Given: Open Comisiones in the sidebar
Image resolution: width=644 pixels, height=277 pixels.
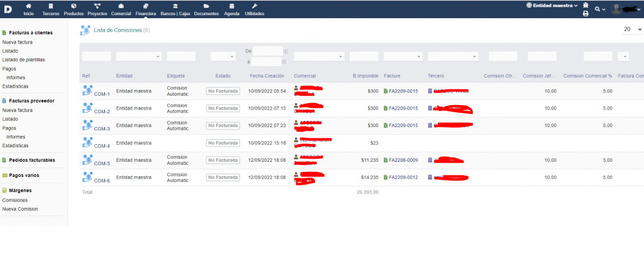Looking at the screenshot, I should 15,200.
